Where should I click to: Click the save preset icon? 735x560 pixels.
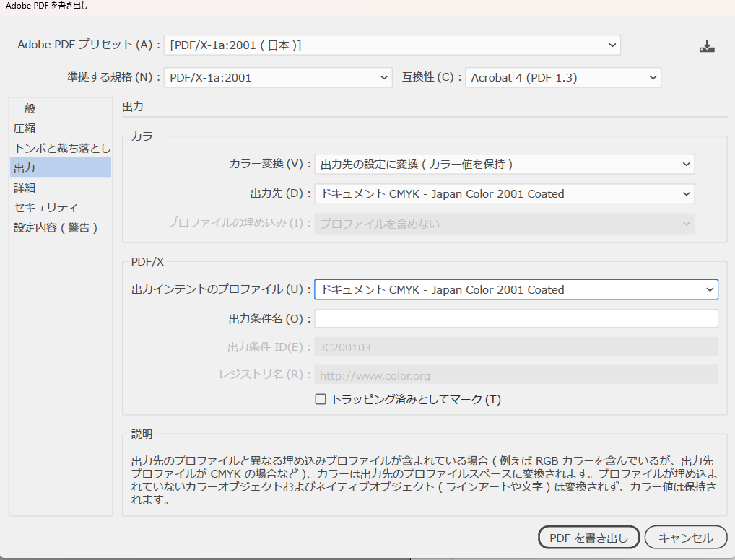[706, 45]
